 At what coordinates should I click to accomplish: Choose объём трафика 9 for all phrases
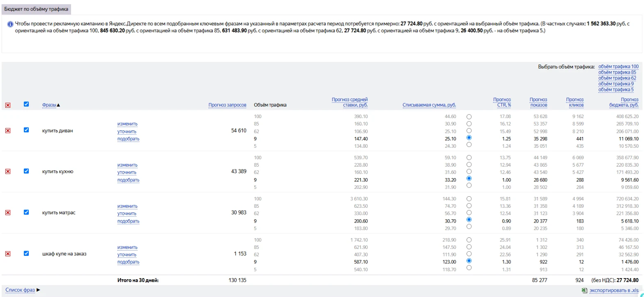616,84
